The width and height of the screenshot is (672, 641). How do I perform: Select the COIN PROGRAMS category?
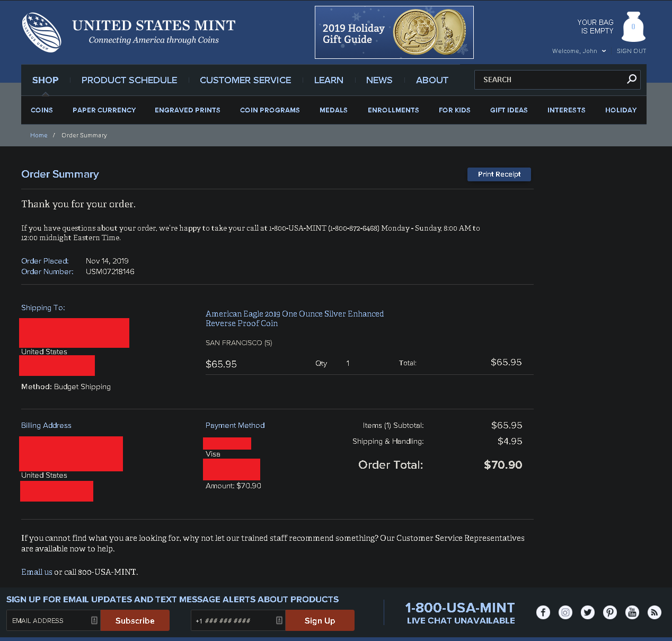pyautogui.click(x=270, y=110)
